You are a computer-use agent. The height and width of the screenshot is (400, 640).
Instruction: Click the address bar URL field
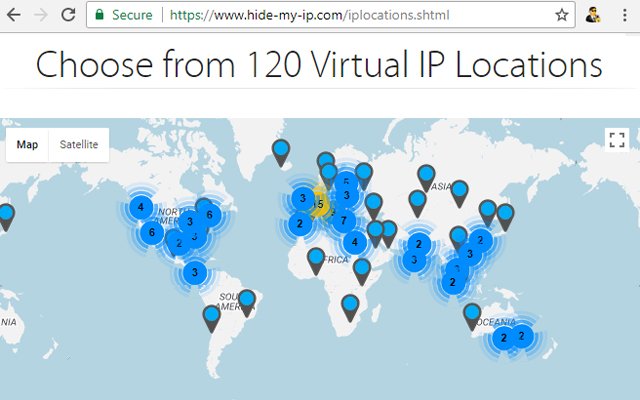pos(331,15)
